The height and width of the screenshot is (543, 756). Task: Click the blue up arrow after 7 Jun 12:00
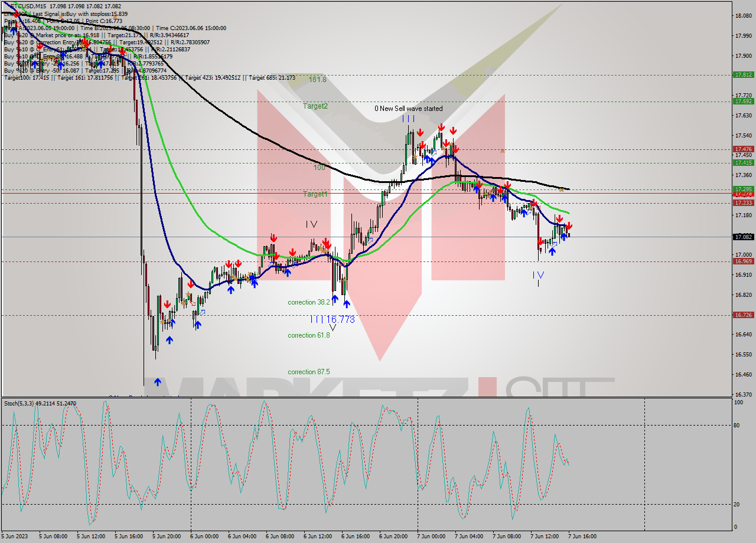tap(552, 251)
